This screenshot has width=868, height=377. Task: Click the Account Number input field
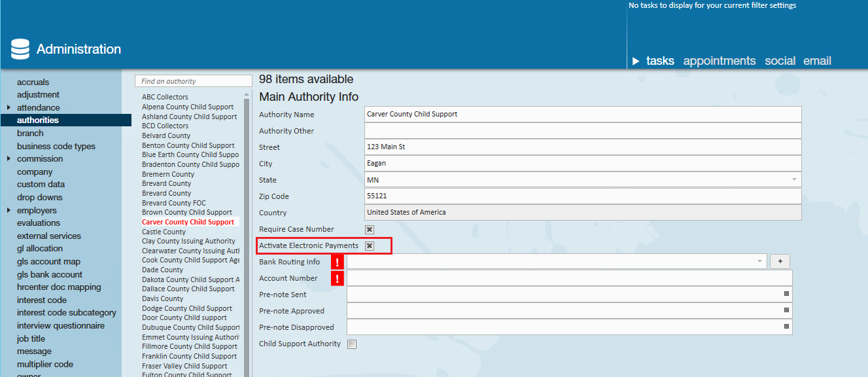tap(569, 278)
